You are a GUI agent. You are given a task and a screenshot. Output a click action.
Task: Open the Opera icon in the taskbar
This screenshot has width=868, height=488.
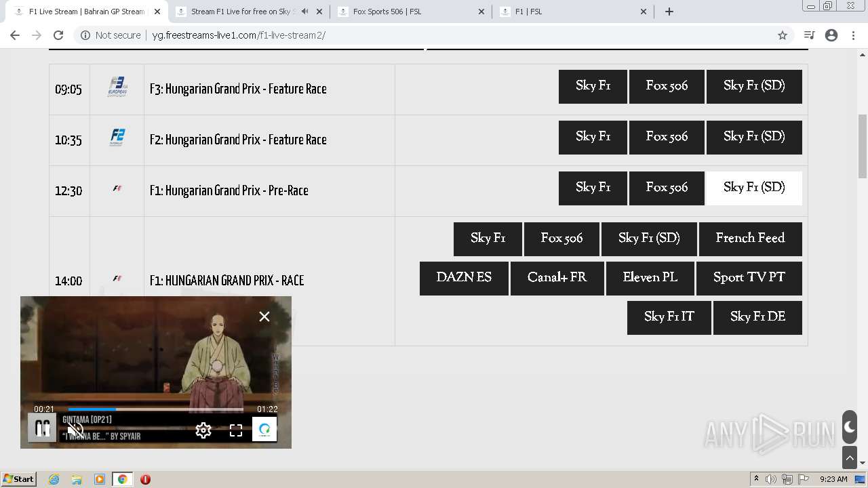(145, 479)
